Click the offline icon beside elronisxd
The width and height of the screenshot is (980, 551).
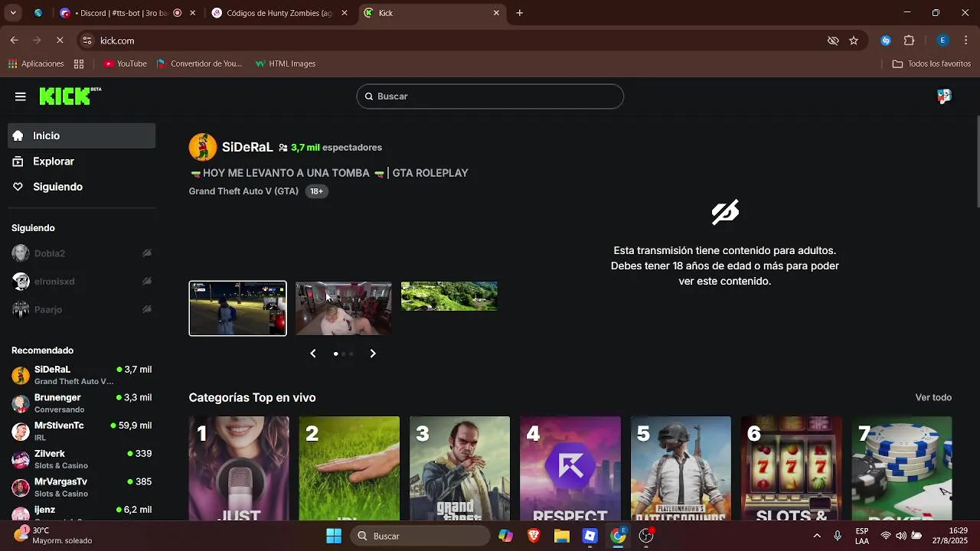(147, 282)
